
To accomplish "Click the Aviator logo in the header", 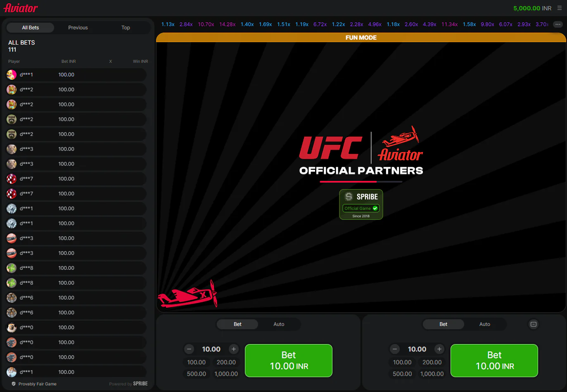I will click(x=21, y=8).
